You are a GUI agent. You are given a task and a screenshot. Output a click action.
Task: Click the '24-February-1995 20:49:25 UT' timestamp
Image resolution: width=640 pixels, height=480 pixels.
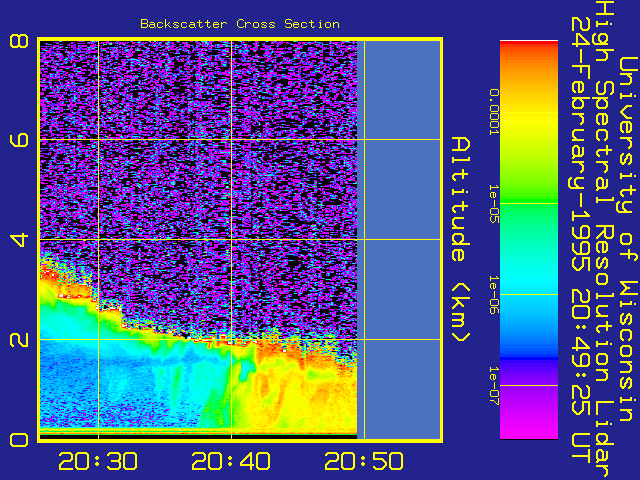(x=580, y=240)
